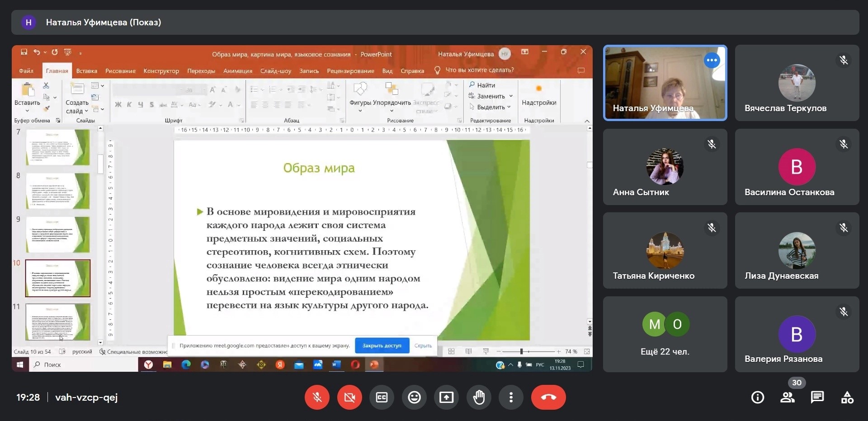Viewport: 868px width, 421px height.
Task: Save the presentation from the quick toolbar
Action: 24,52
